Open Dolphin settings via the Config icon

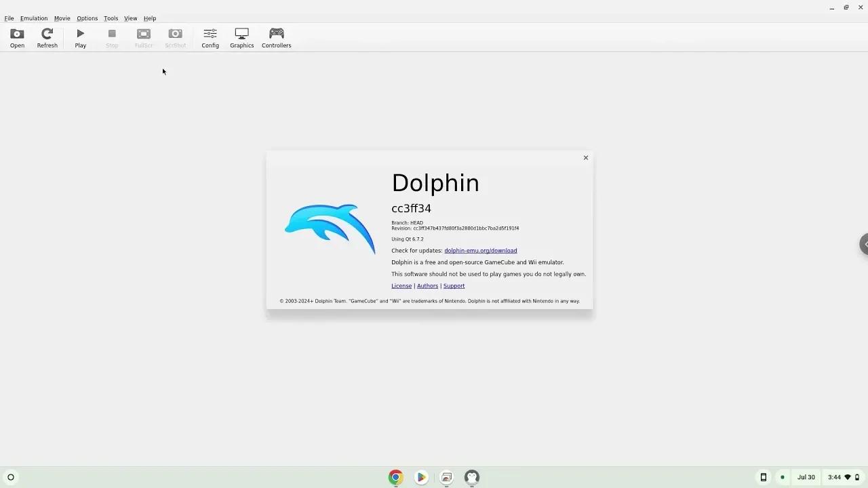click(210, 37)
